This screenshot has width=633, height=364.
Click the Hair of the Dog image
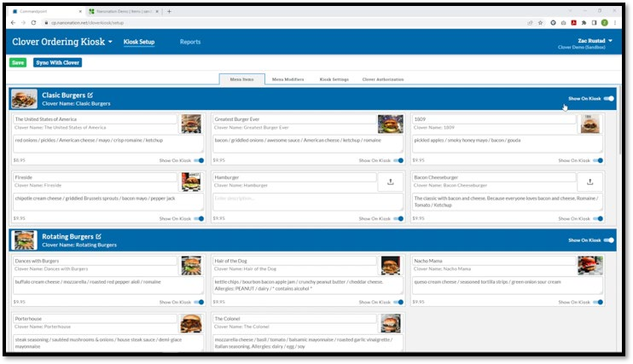click(x=391, y=265)
